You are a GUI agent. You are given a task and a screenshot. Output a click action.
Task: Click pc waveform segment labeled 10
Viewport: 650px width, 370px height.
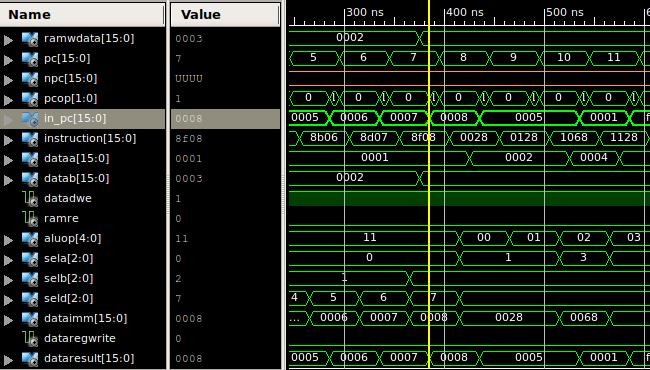pyautogui.click(x=563, y=58)
